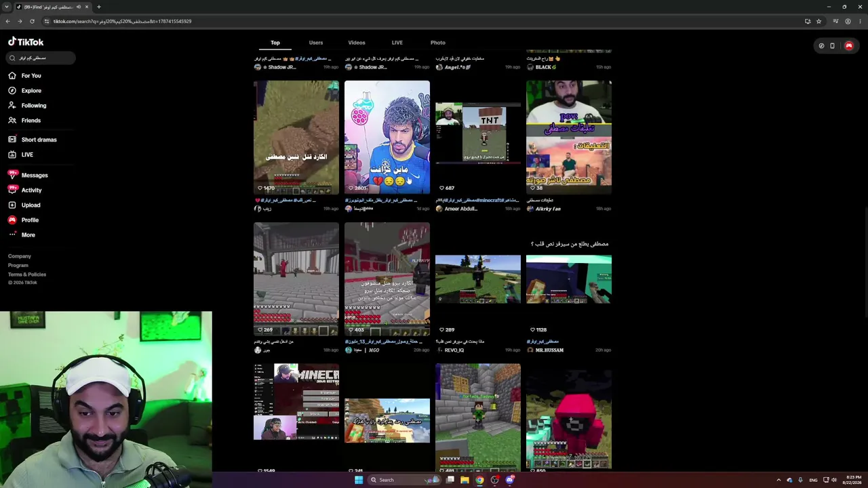
Task: Open a new browser tab
Action: click(x=99, y=7)
